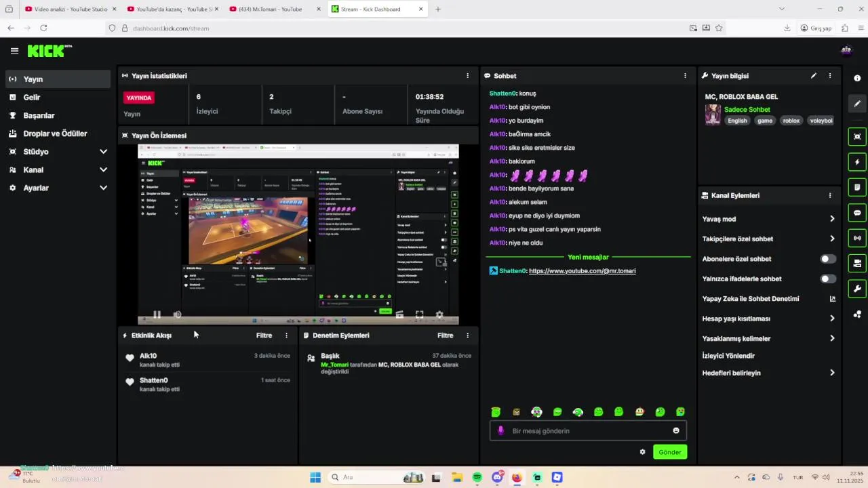The height and width of the screenshot is (488, 868).
Task: Open Yapay Zeka ile Sohbet Denetimi external link
Action: [x=833, y=299]
